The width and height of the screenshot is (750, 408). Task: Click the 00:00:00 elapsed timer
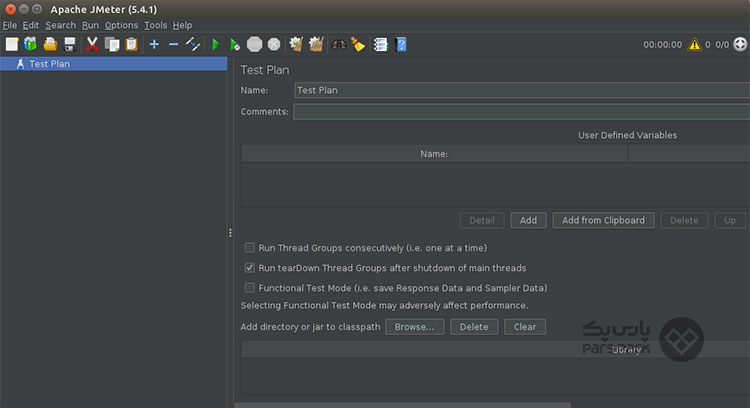(662, 45)
